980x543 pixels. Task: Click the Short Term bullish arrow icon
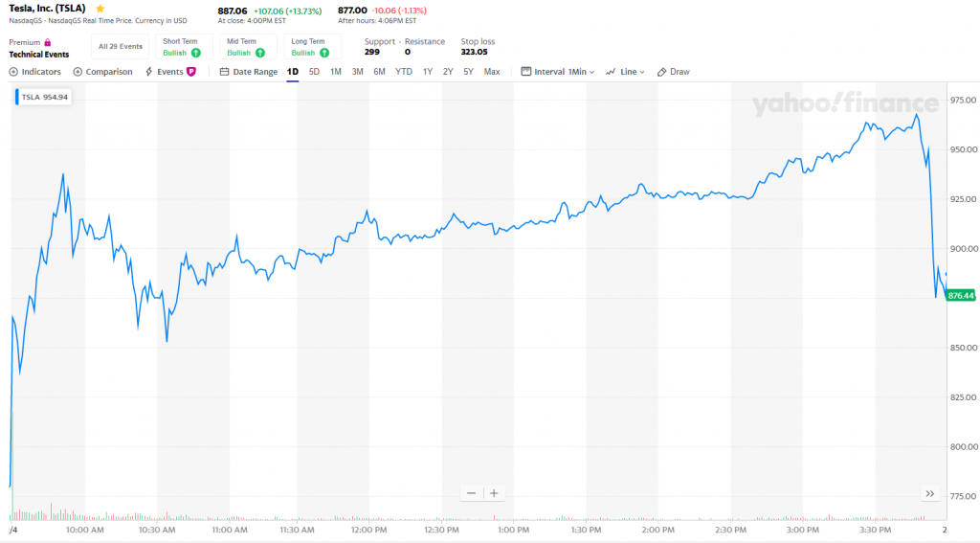(195, 54)
